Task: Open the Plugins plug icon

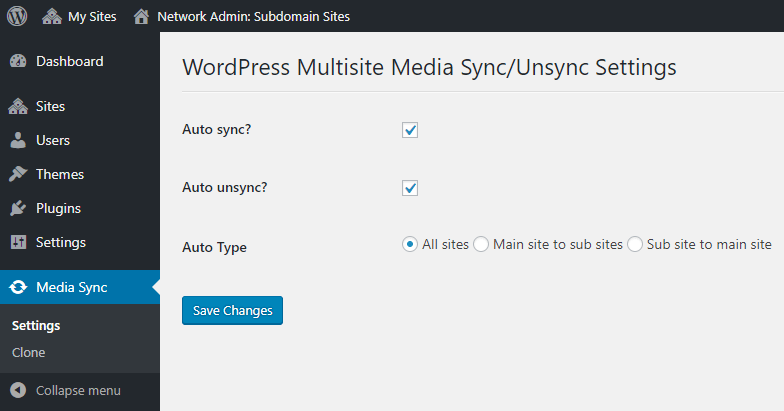Action: [18, 208]
